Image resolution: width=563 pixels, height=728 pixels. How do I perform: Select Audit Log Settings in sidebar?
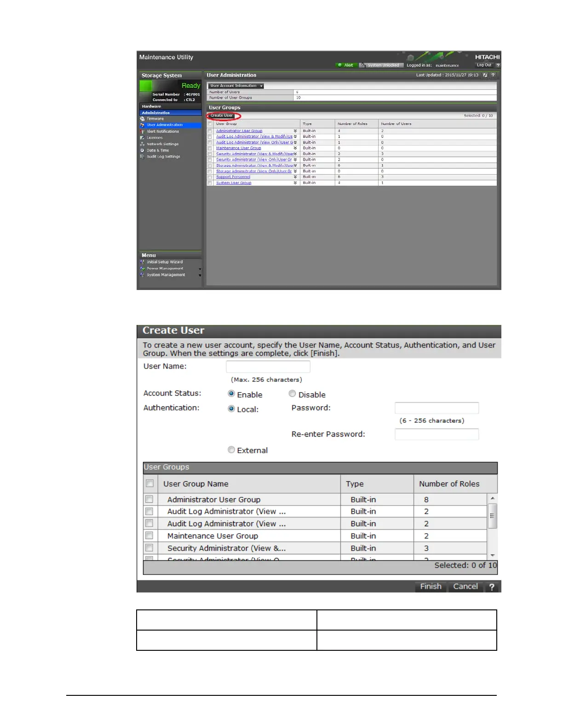pos(163,157)
